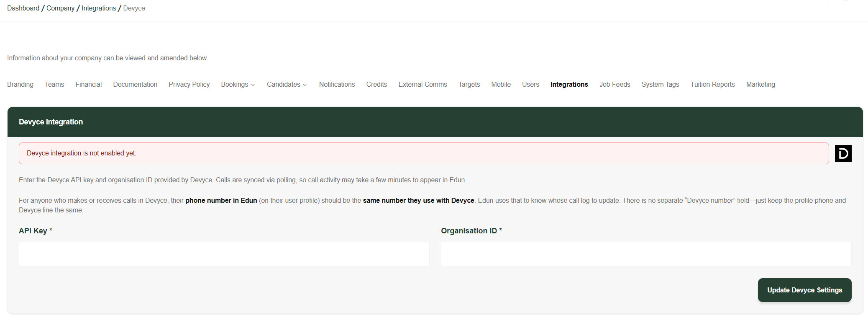Focus the Organisation ID input field

click(646, 254)
